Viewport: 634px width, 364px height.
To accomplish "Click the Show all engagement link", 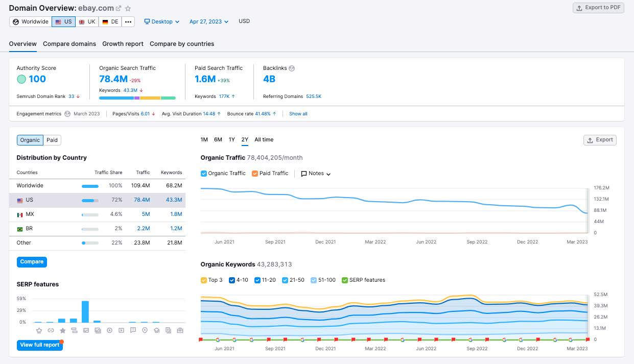I will [298, 114].
